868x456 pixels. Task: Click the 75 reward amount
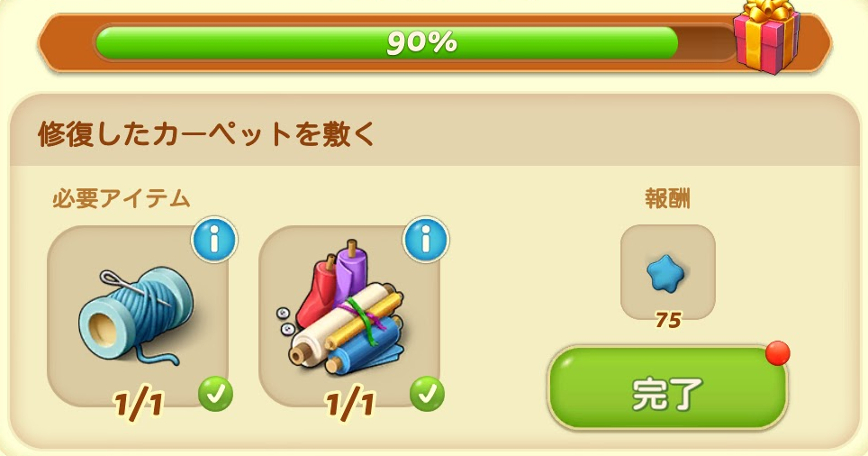tap(667, 320)
